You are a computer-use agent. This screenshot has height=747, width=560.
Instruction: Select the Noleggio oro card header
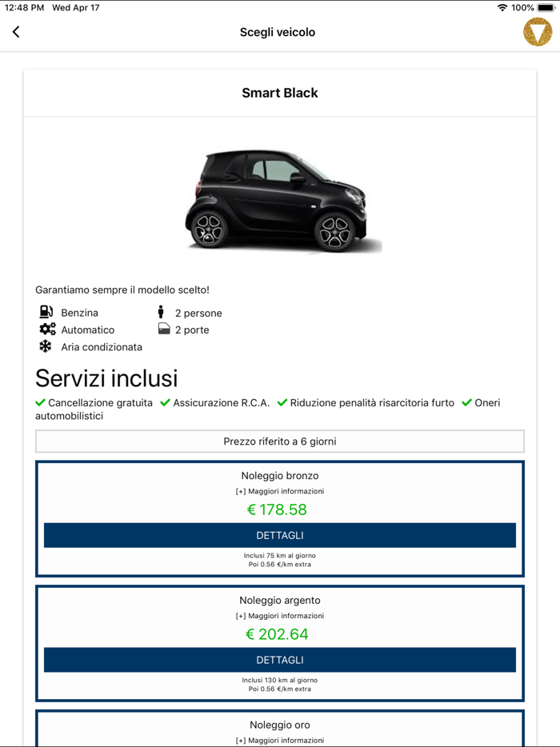279,725
